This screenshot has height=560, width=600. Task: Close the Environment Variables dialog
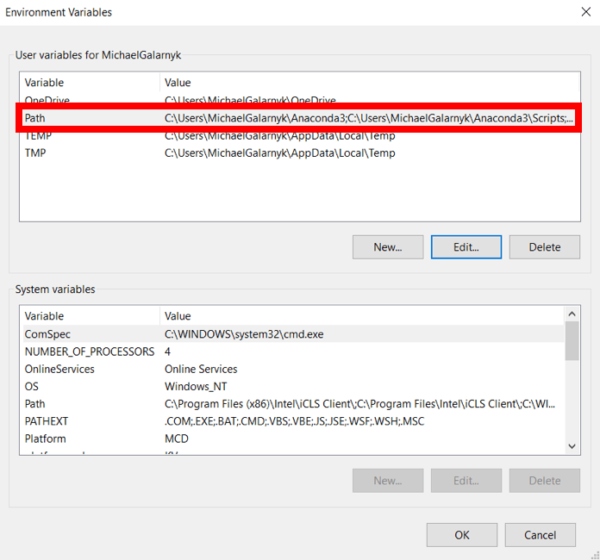pos(586,12)
